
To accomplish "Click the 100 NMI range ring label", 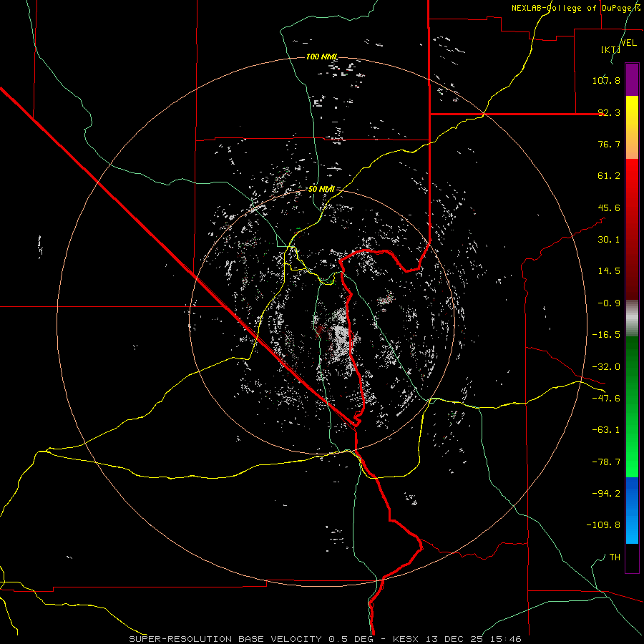I will [322, 57].
